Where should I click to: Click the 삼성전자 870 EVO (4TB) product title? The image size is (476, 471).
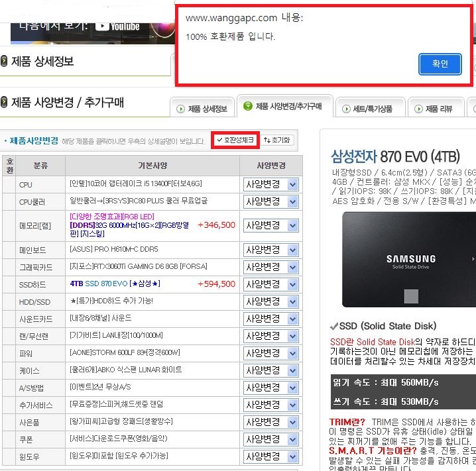click(x=395, y=157)
